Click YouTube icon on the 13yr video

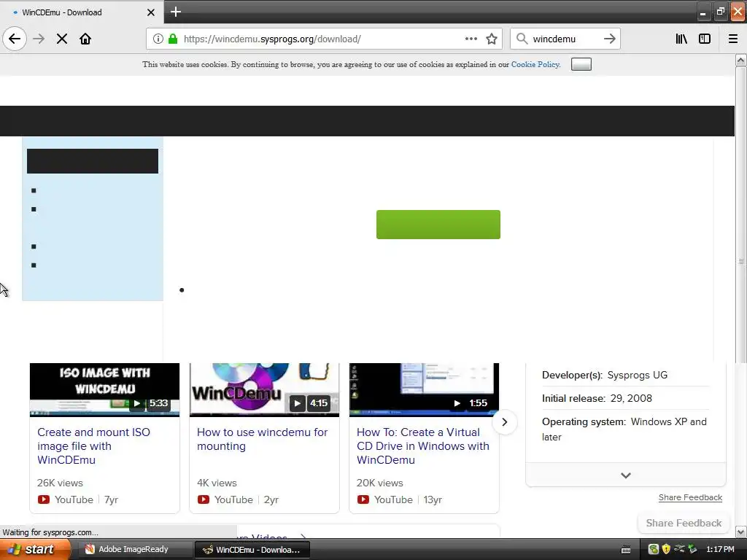(363, 499)
